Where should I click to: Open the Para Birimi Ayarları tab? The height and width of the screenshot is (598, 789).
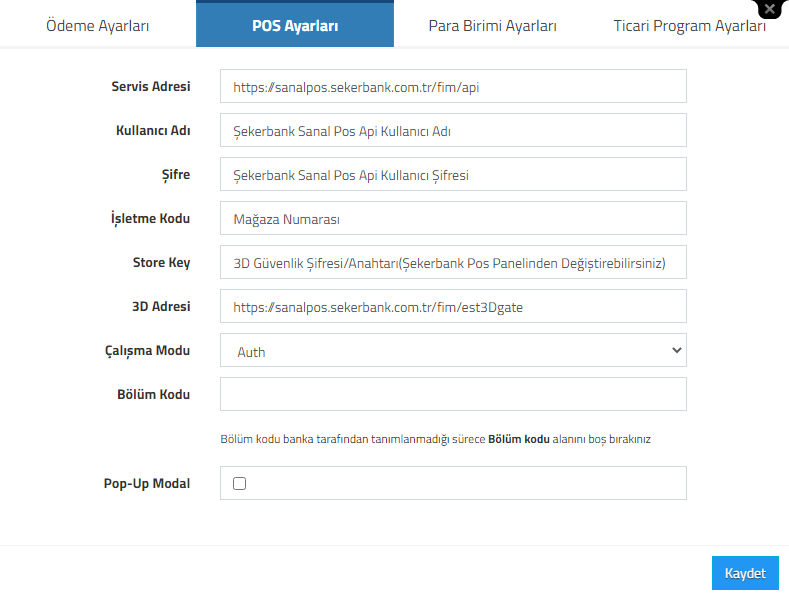tap(492, 25)
